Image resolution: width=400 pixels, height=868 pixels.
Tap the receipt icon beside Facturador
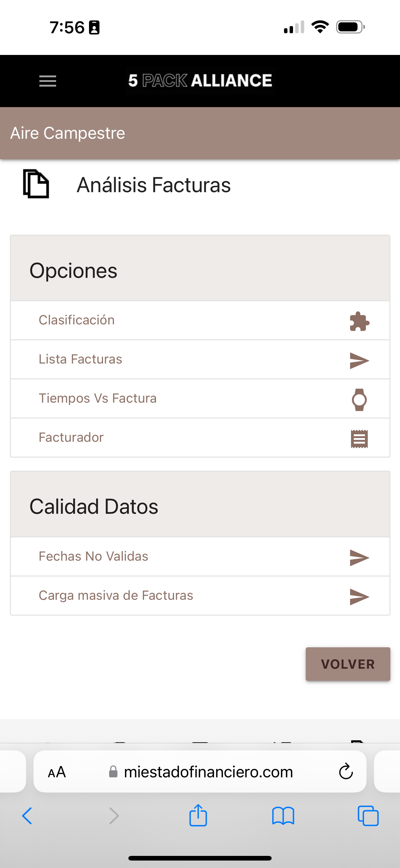[x=359, y=439]
